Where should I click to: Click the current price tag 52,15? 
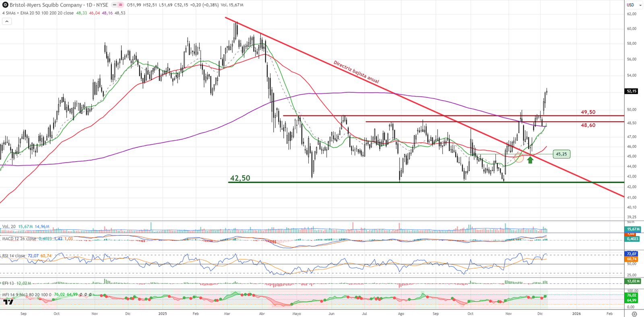(x=632, y=91)
